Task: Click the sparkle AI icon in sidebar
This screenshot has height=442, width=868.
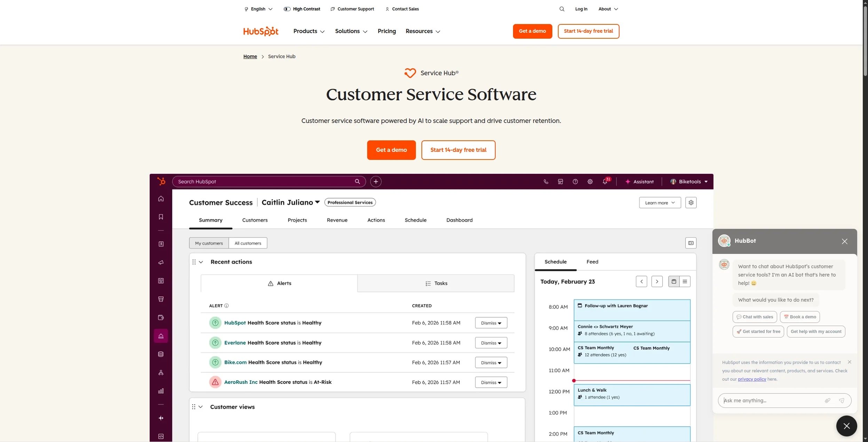Action: [x=161, y=418]
